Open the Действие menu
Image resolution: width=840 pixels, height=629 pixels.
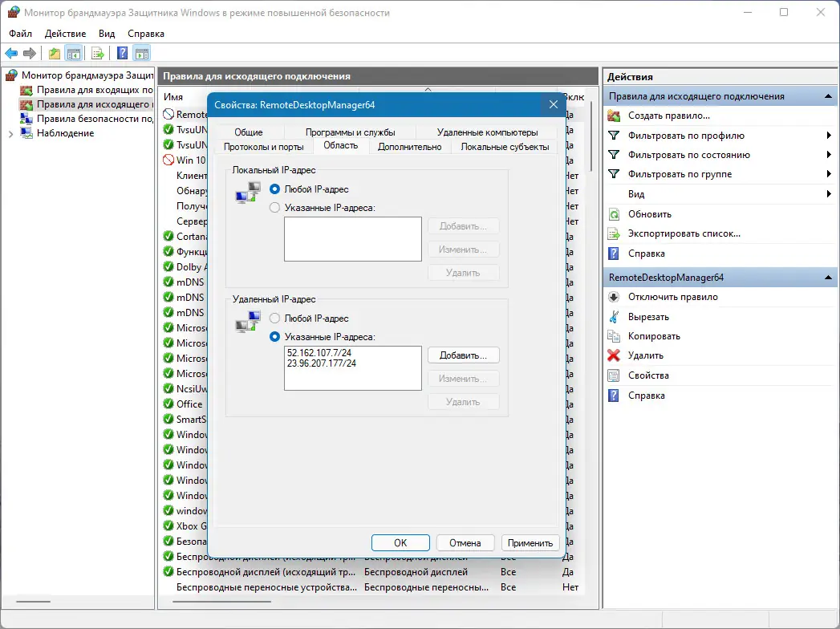click(x=65, y=33)
